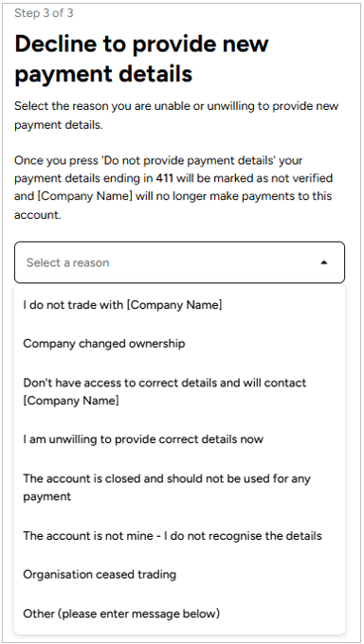
Task: Select 'Company changed ownership' reason
Action: (x=179, y=344)
